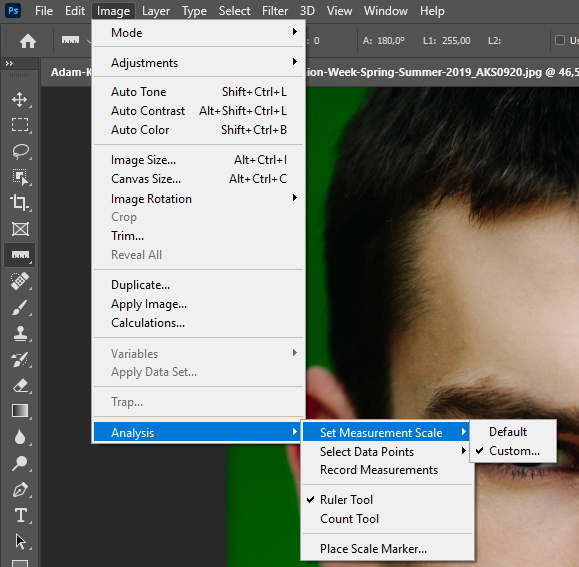Image resolution: width=579 pixels, height=567 pixels.
Task: Select the Gradient tool
Action: pos(20,411)
